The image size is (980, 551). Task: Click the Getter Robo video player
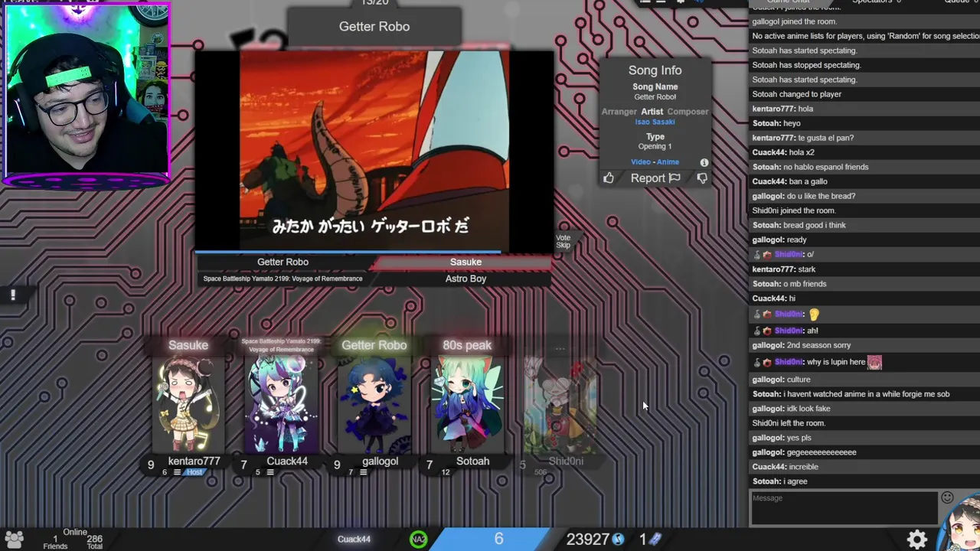point(374,151)
